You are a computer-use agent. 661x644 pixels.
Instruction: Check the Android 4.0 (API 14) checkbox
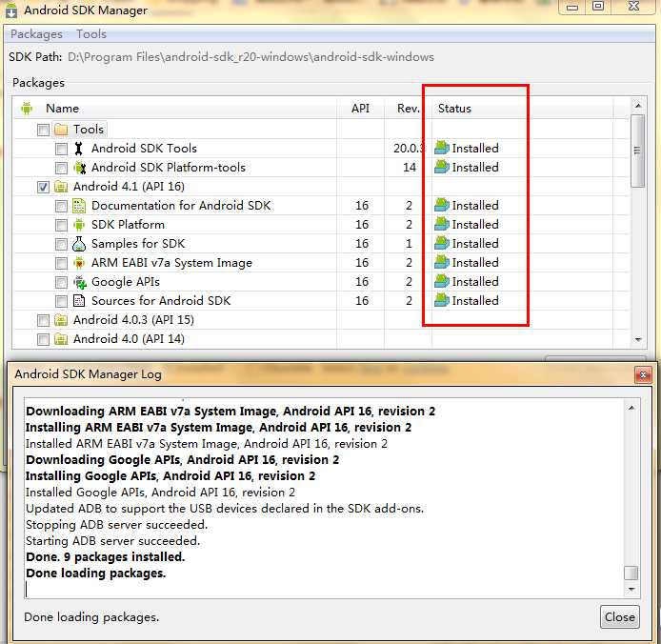point(43,339)
